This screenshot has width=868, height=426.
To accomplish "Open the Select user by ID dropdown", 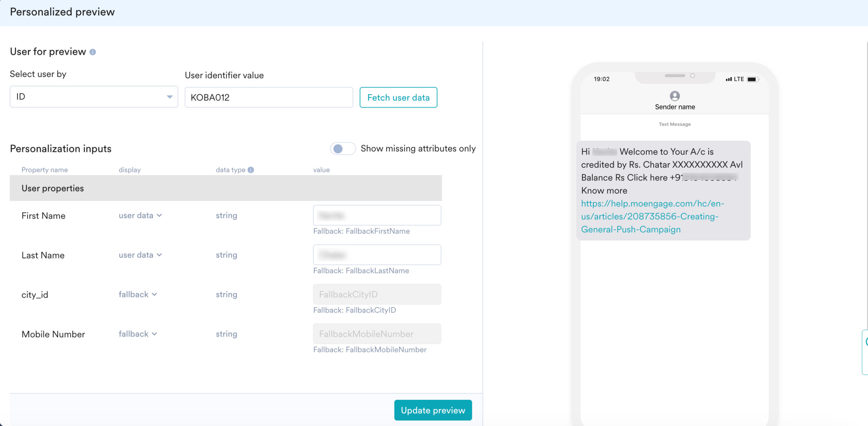I will (94, 97).
